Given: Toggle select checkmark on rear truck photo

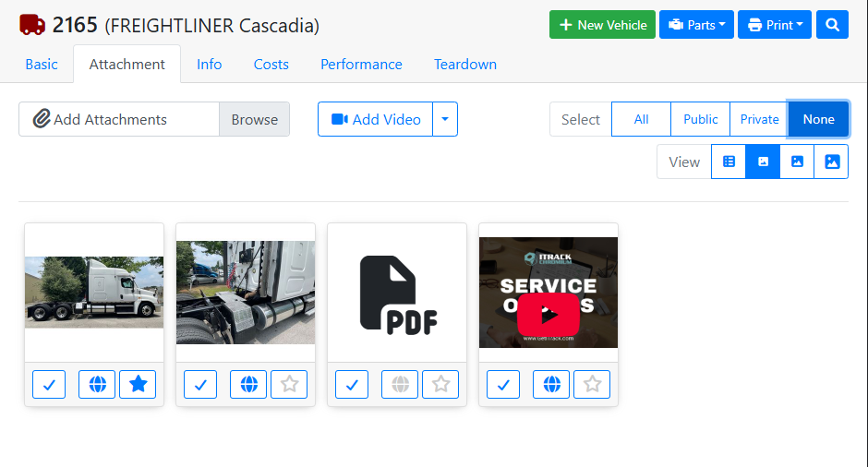Looking at the screenshot, I should 200,384.
